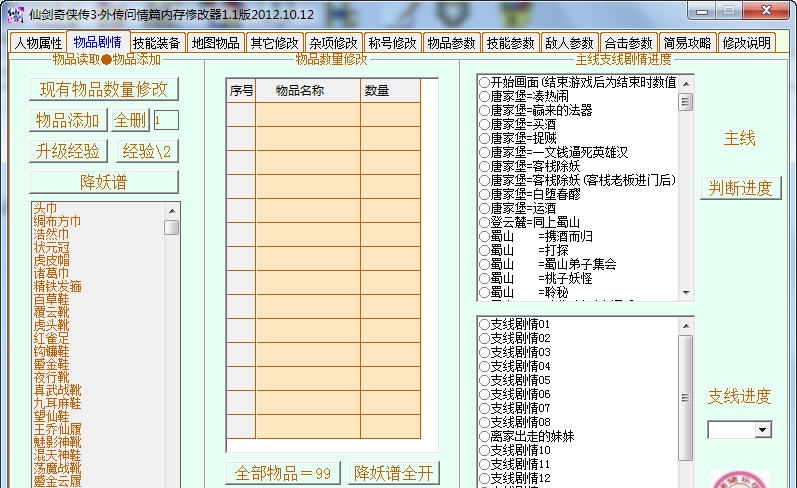Viewport: 797px width, 488px height.
Task: Select radio 支线剧情10
Action: pos(484,450)
